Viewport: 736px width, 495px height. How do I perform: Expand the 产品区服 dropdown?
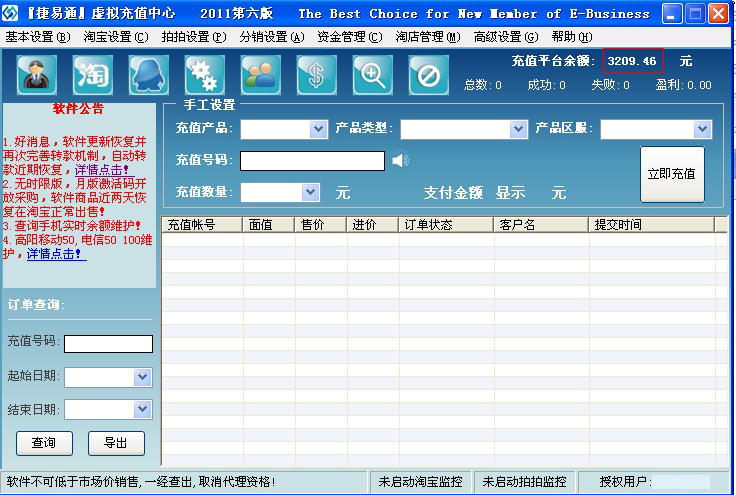point(702,129)
